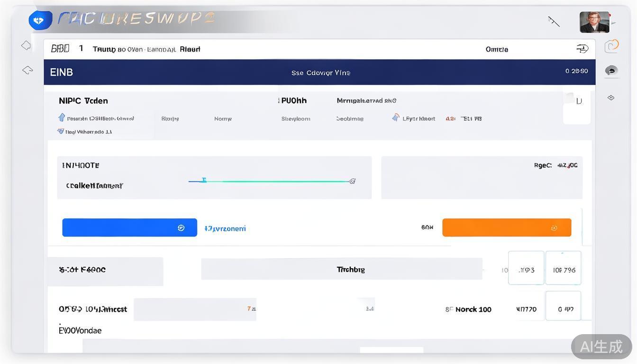Open the user profile avatar

pyautogui.click(x=594, y=22)
